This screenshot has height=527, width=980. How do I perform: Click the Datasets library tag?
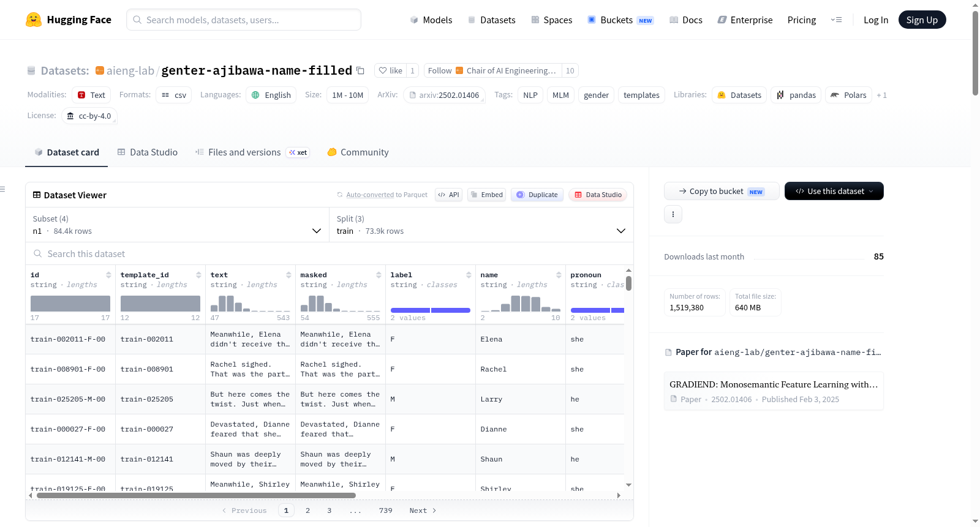click(x=739, y=95)
